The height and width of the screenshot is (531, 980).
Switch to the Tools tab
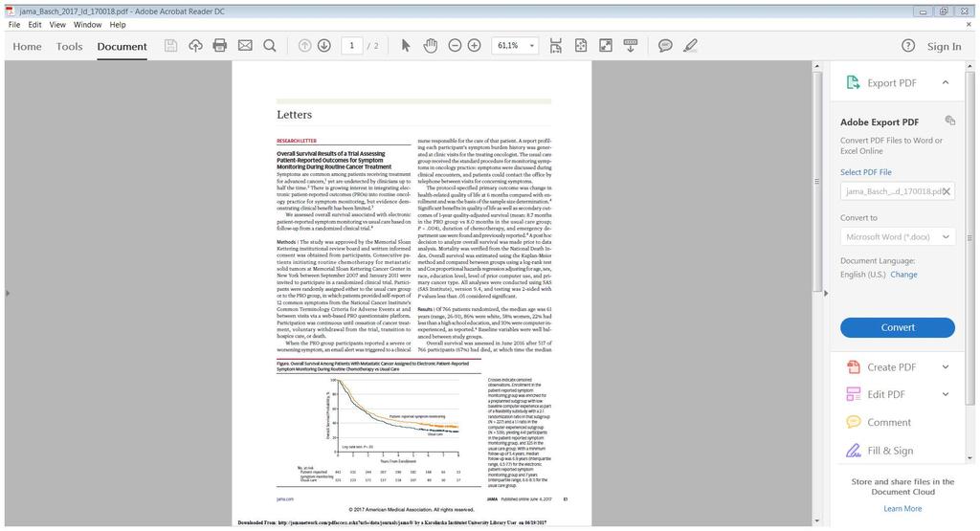click(69, 46)
